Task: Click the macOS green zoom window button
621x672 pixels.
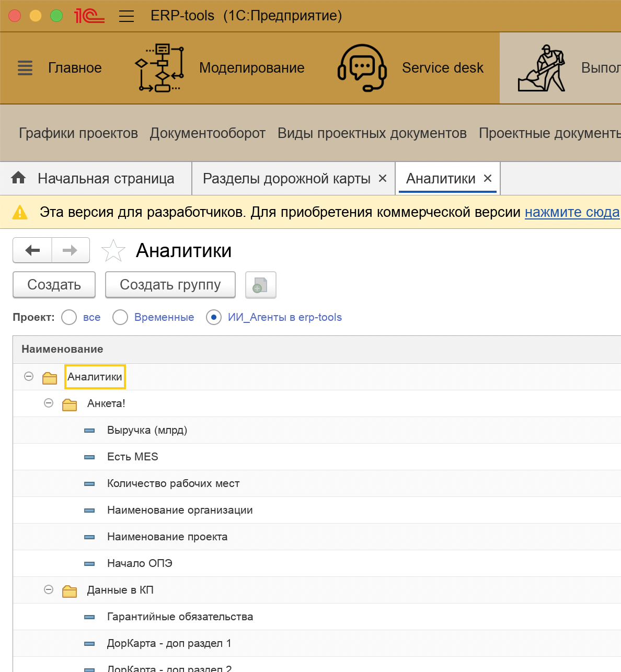Action: point(56,16)
